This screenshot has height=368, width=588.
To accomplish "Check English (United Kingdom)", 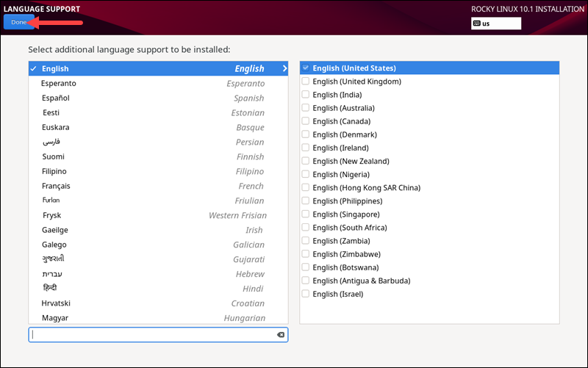I will click(306, 82).
